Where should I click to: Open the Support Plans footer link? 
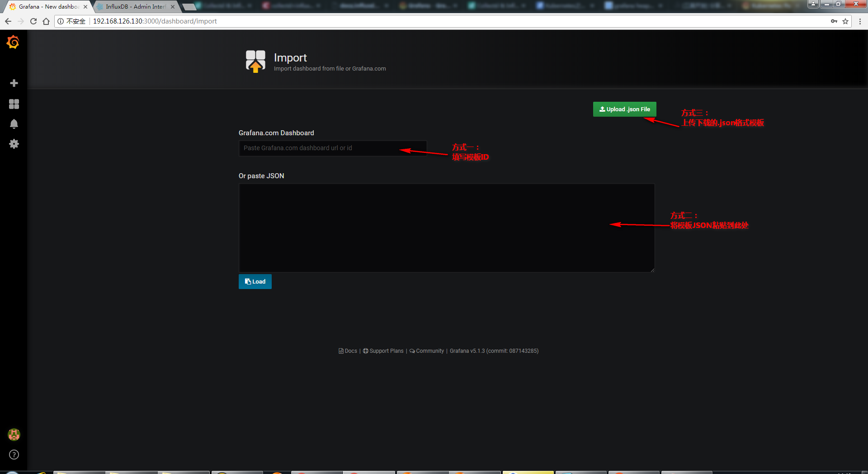click(383, 351)
